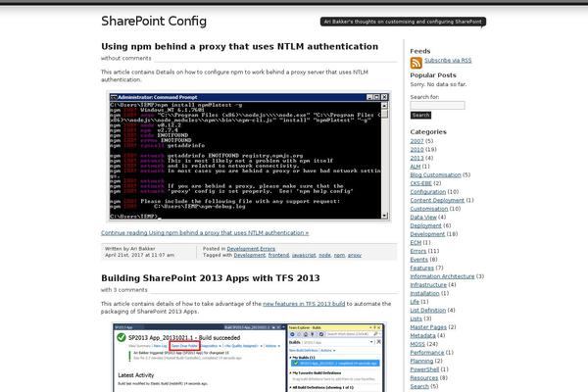Open the TFS build succeeded screenshot thumbnail
This screenshot has width=588, height=392.
pyautogui.click(x=249, y=358)
